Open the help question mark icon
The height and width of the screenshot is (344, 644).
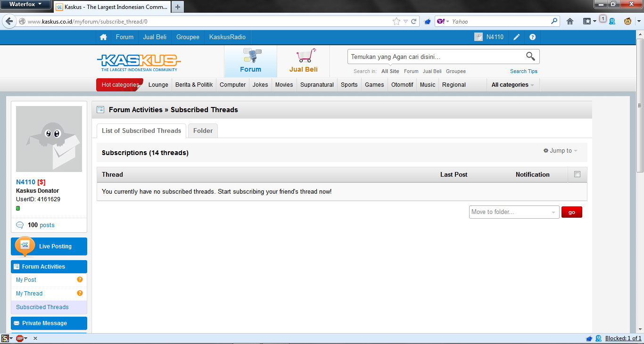coord(532,37)
